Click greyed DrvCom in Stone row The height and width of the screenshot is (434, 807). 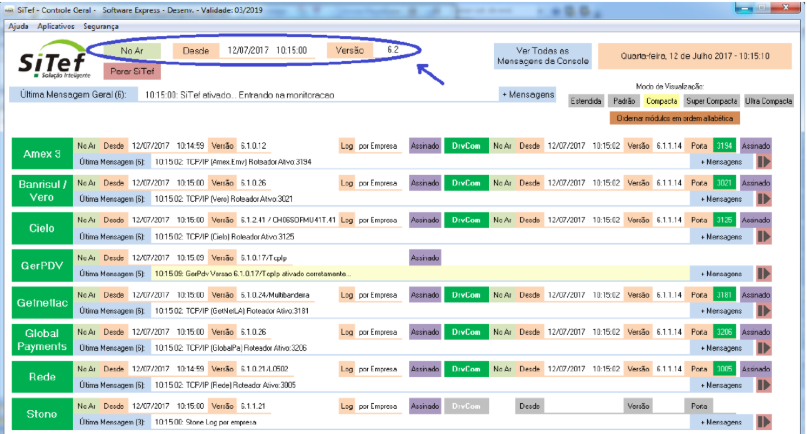[x=466, y=406]
